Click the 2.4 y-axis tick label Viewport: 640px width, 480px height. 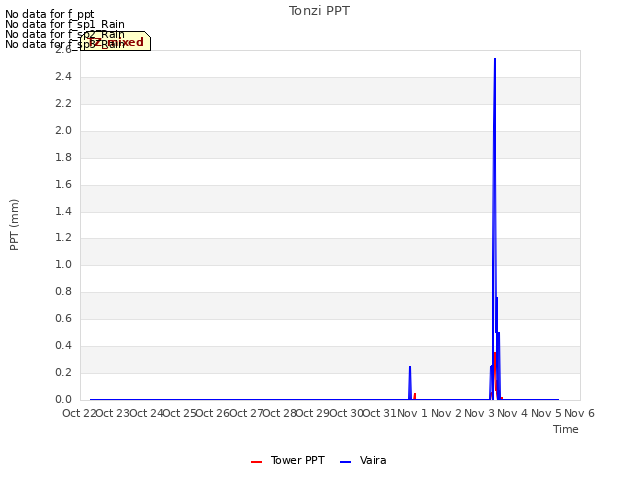pos(63,76)
